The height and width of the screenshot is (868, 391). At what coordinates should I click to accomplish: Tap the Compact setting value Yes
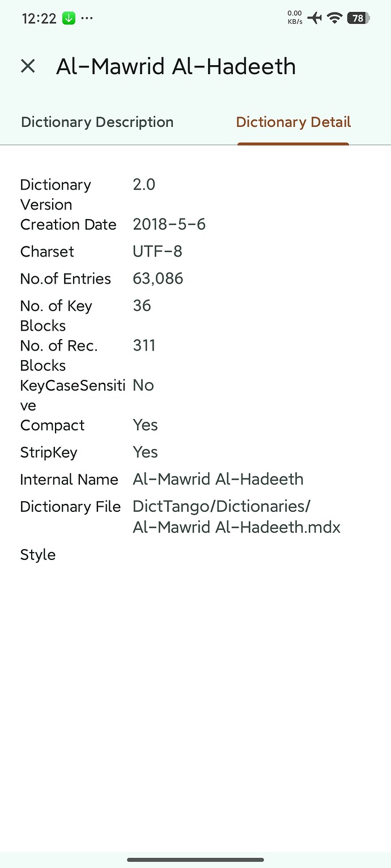(x=145, y=425)
